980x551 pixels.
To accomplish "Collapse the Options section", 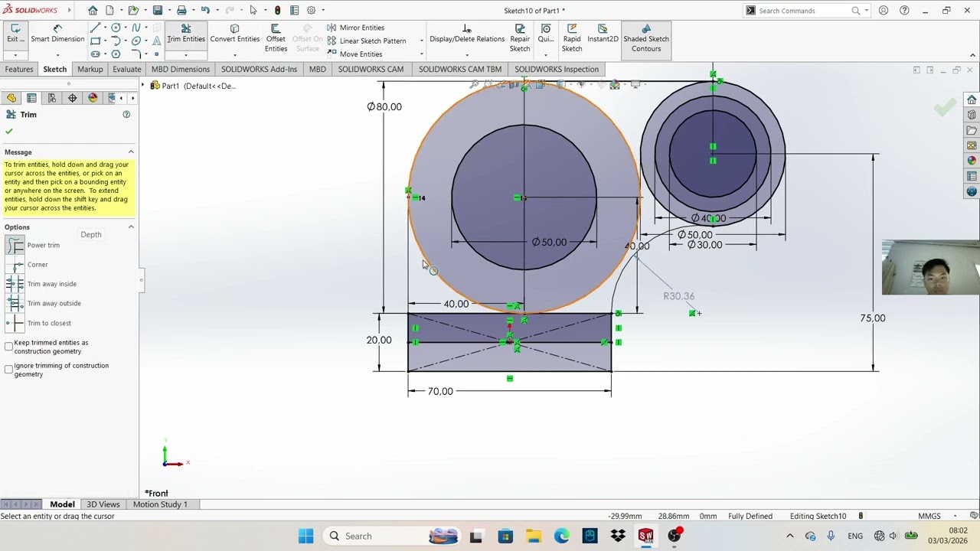I will (x=131, y=227).
